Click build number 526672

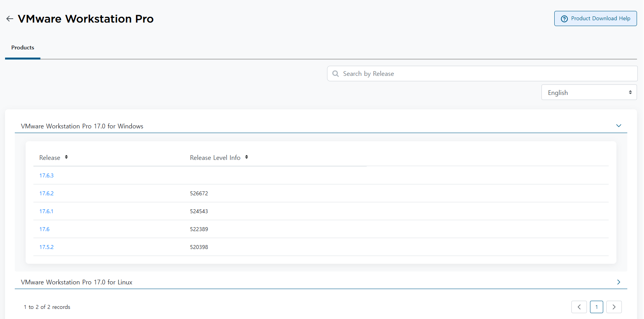[x=199, y=193]
